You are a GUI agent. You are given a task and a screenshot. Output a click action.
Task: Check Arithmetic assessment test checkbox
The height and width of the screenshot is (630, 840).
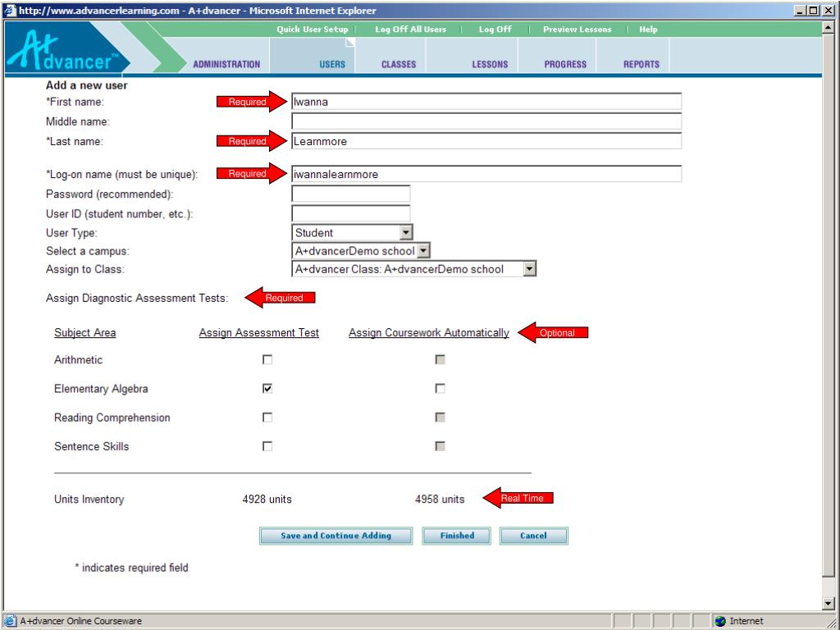click(267, 359)
